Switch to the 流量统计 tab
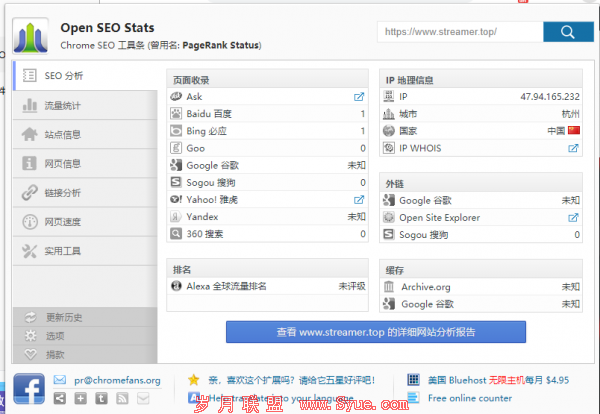The width and height of the screenshot is (600, 414). pyautogui.click(x=85, y=105)
